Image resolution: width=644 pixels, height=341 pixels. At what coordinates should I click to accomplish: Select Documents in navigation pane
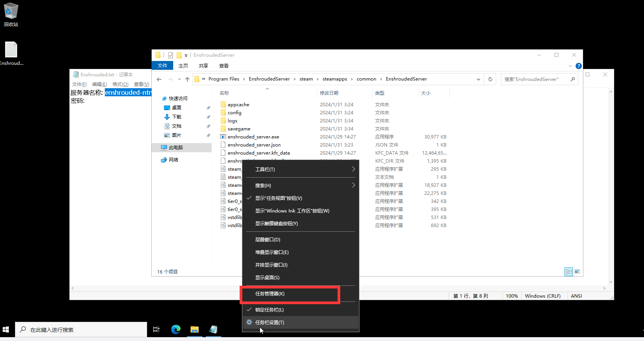176,126
